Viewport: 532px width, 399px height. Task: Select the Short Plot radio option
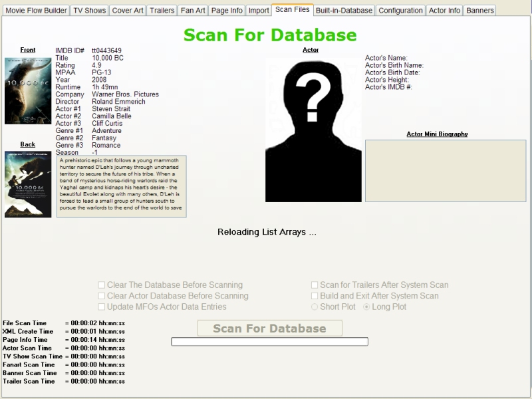(x=315, y=307)
